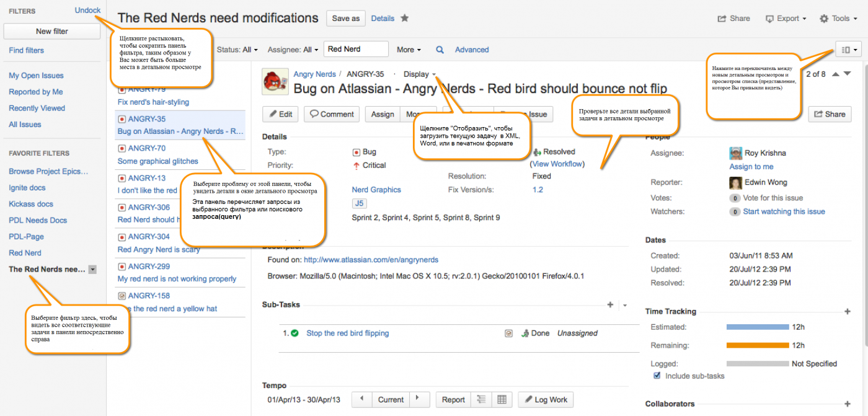Open the Tempo grid view icon
The height and width of the screenshot is (416, 868).
pyautogui.click(x=502, y=400)
